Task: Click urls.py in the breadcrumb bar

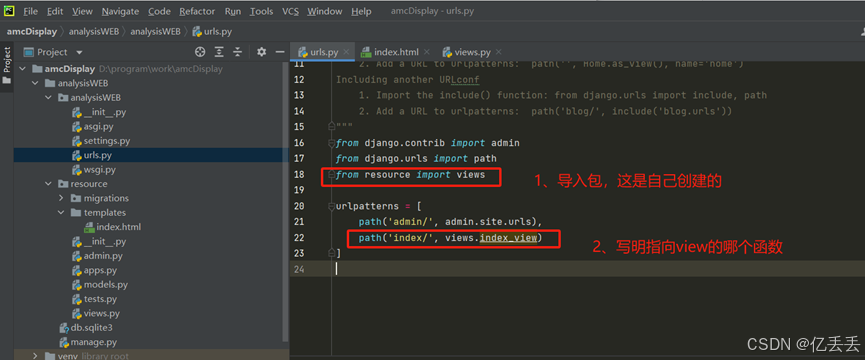Action: (212, 31)
